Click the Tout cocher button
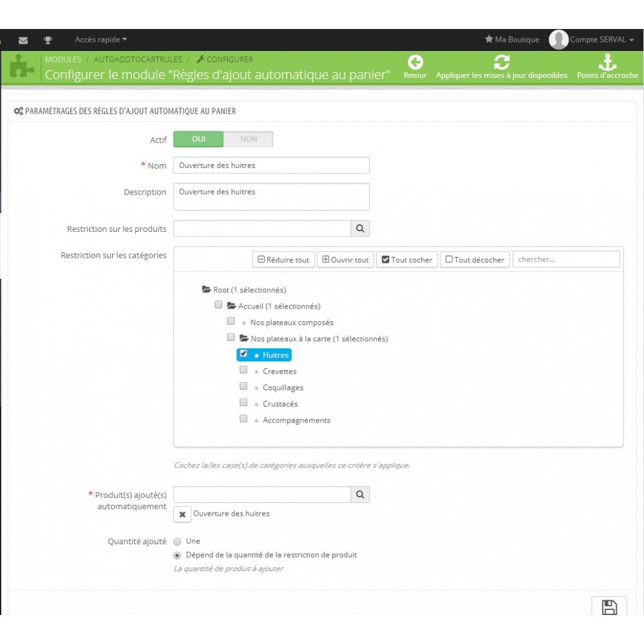 (407, 260)
